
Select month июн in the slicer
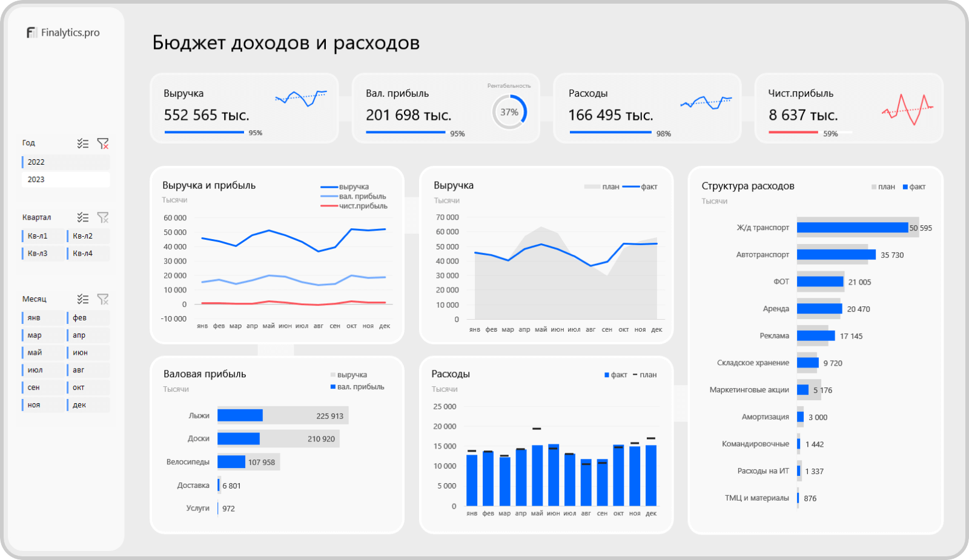click(88, 352)
